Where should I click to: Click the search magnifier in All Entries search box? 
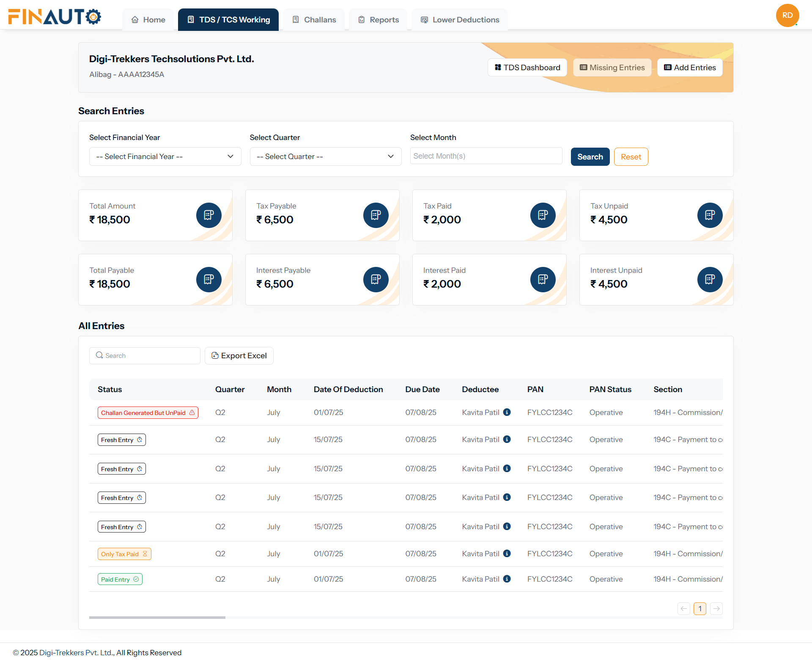[99, 355]
